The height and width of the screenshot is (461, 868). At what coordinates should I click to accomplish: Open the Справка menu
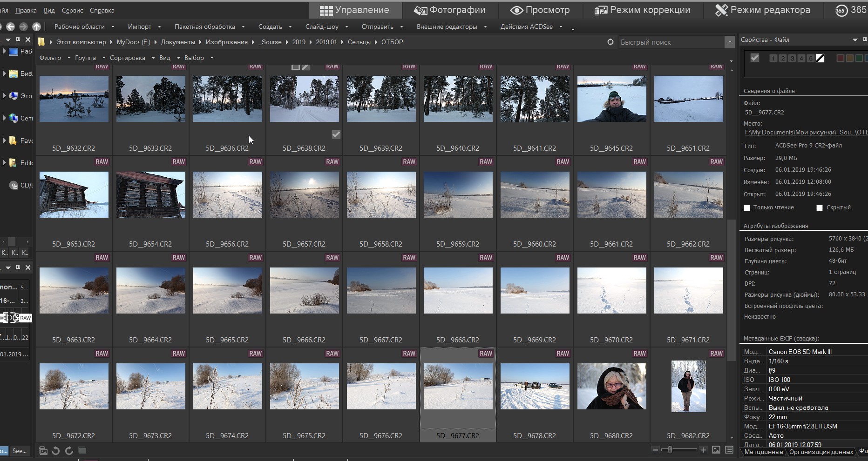pos(102,10)
